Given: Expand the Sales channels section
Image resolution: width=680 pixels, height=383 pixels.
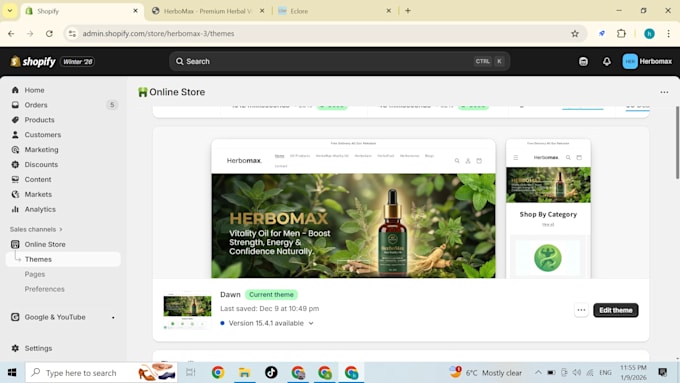Looking at the screenshot, I should click(36, 229).
